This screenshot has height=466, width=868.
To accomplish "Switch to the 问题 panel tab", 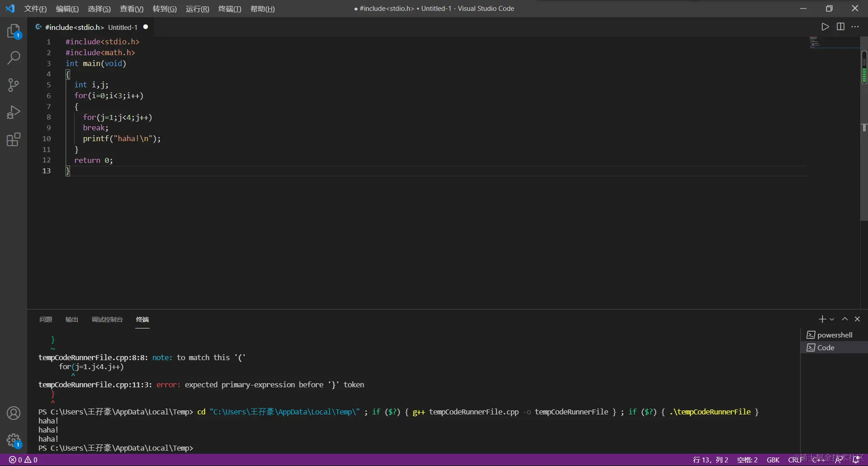I will point(46,319).
